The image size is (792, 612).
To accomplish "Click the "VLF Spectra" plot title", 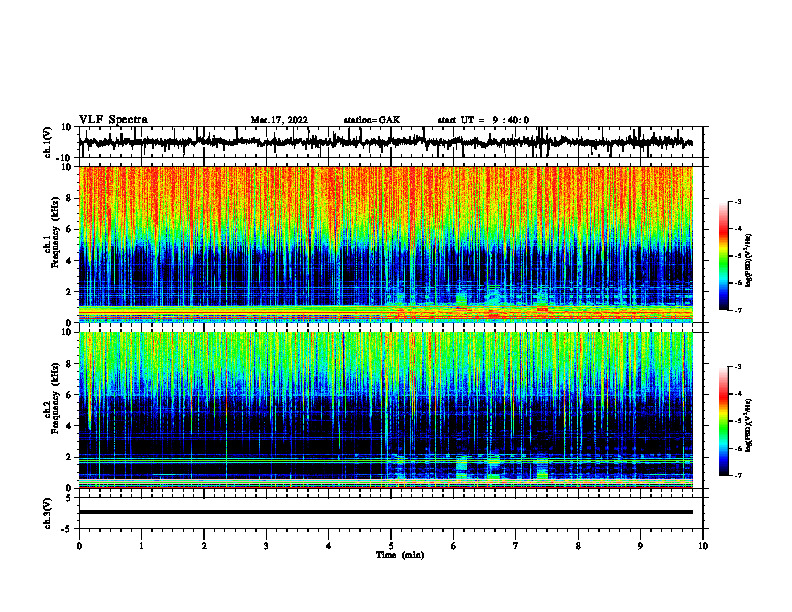I will (113, 120).
